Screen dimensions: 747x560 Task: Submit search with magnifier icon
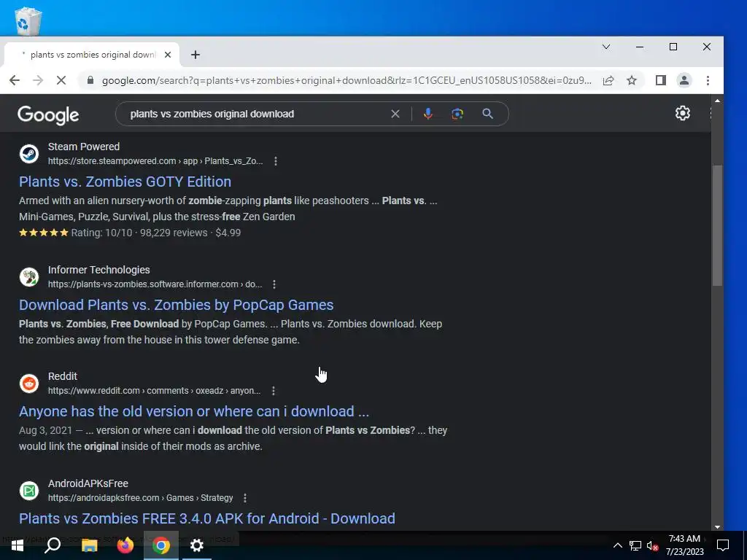coord(487,114)
